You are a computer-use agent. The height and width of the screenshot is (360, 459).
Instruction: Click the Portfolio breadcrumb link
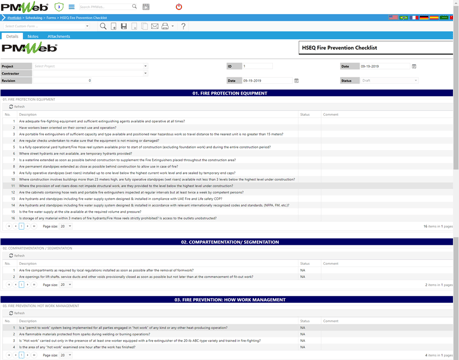14,18
